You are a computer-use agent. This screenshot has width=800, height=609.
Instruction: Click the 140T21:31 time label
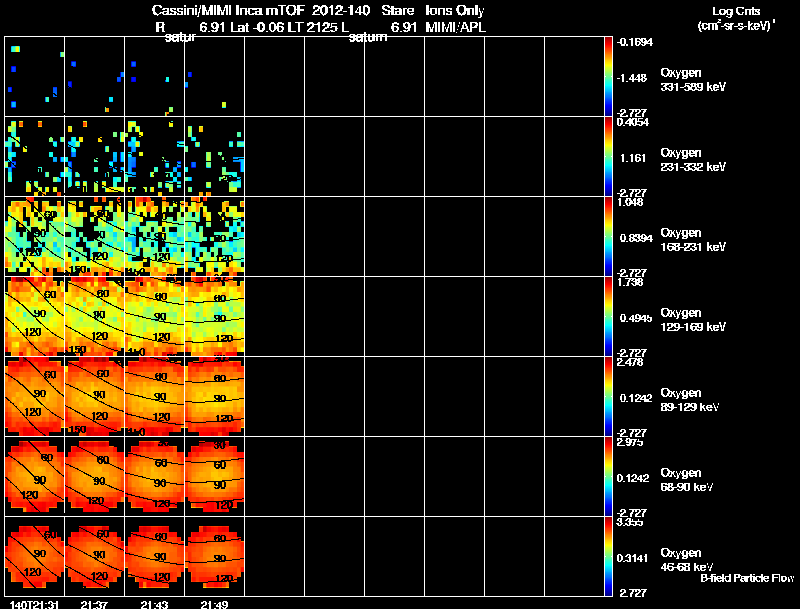point(34,605)
